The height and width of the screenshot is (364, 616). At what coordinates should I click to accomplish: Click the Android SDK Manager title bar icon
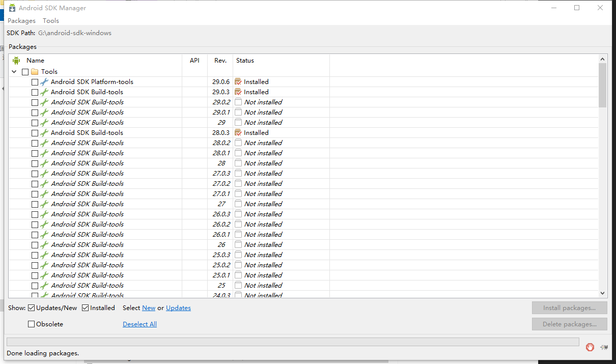12,8
